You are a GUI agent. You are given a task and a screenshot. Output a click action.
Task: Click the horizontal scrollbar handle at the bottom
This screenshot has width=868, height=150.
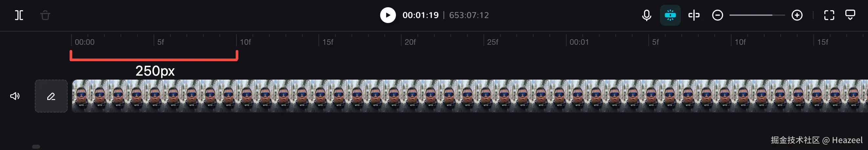point(36,147)
